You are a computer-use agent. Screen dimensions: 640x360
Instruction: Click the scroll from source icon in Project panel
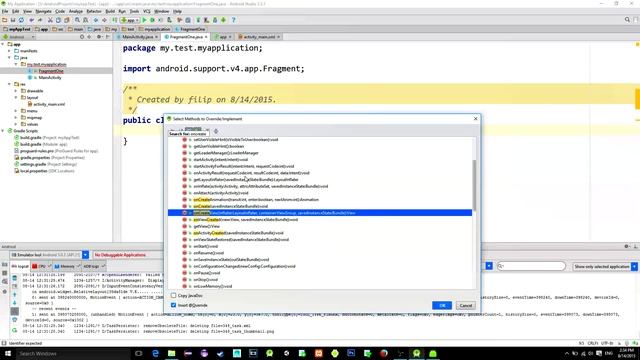82,37
